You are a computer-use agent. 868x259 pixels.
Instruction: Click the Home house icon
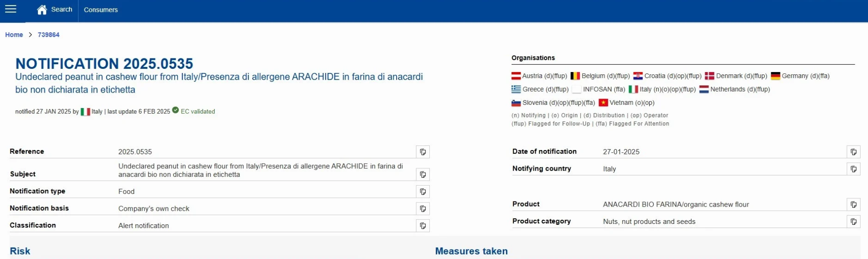pyautogui.click(x=42, y=10)
